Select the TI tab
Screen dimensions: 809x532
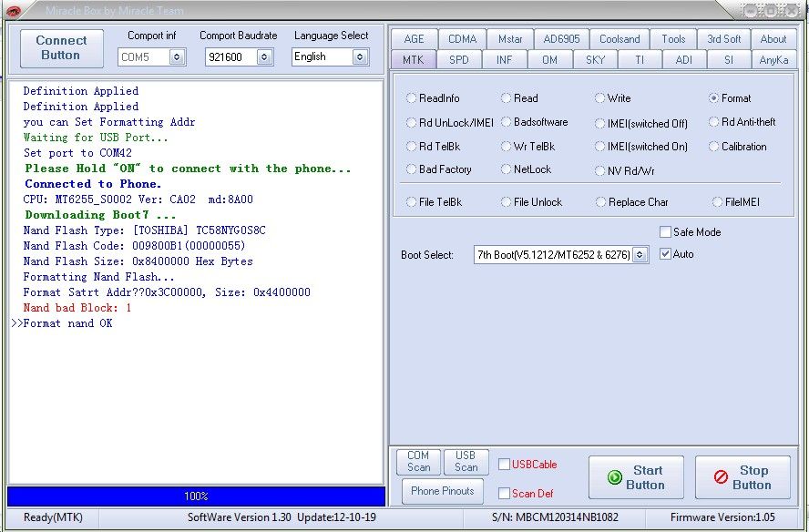(640, 60)
